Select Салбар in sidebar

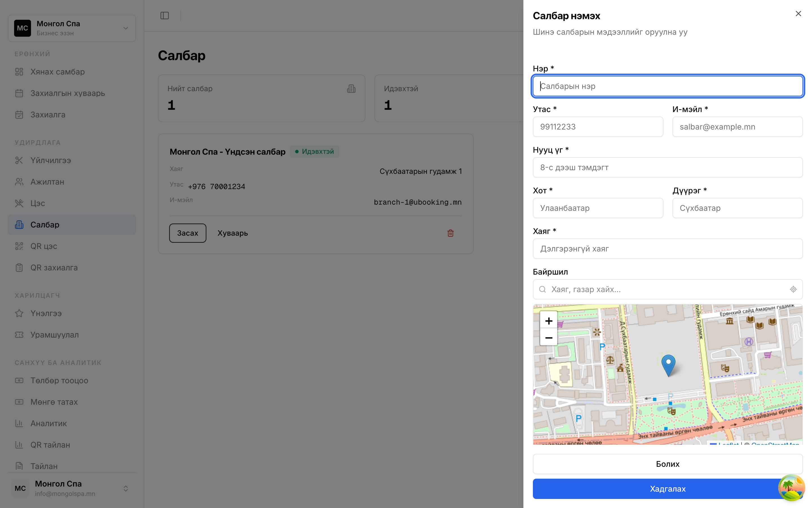[72, 225]
